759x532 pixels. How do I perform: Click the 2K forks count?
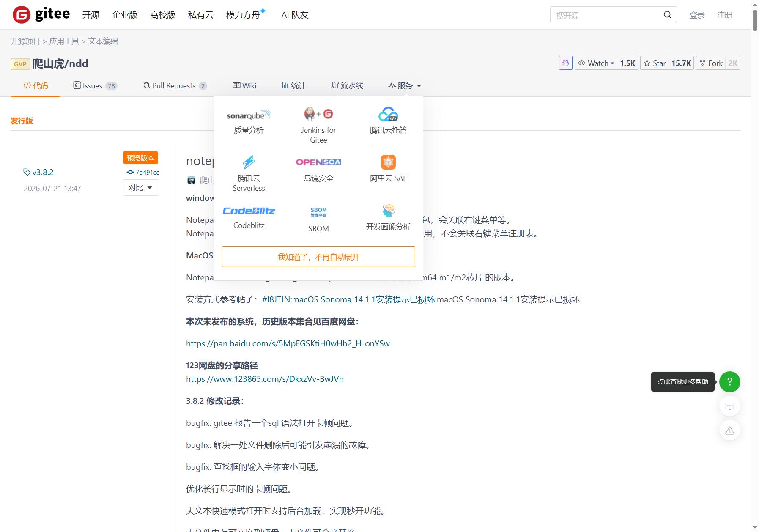click(x=733, y=63)
